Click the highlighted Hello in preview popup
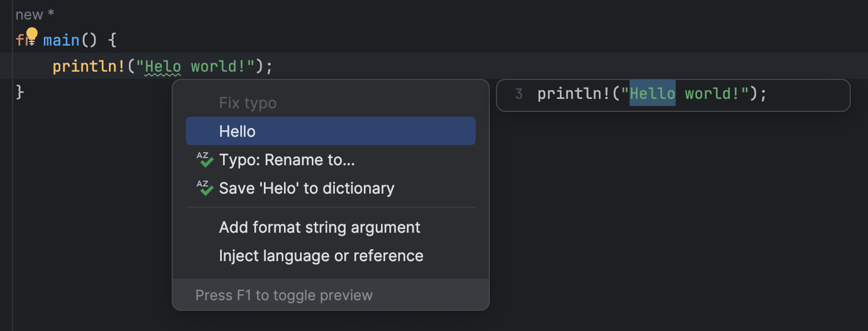The image size is (868, 331). 652,93
